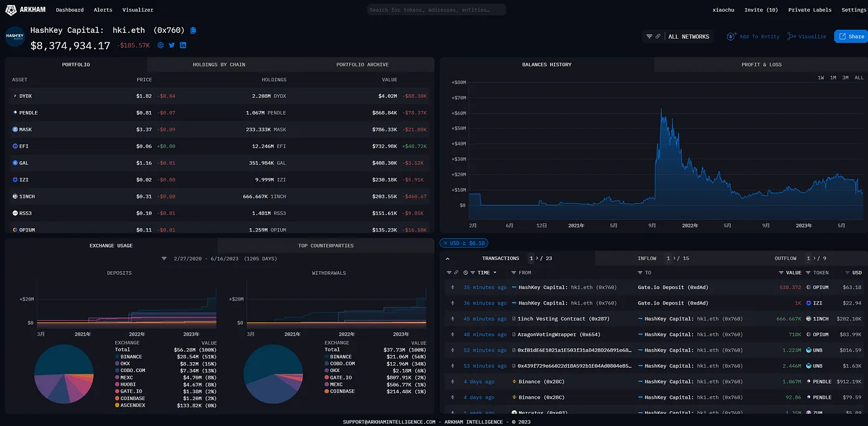Open HashKey's LinkedIn profile icon
Image resolution: width=868 pixels, height=426 pixels.
[x=183, y=45]
